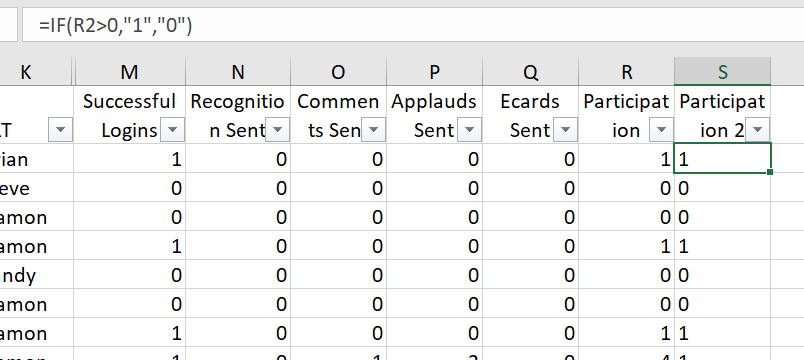Open the filter dropdown for Ecards Sent

point(566,130)
